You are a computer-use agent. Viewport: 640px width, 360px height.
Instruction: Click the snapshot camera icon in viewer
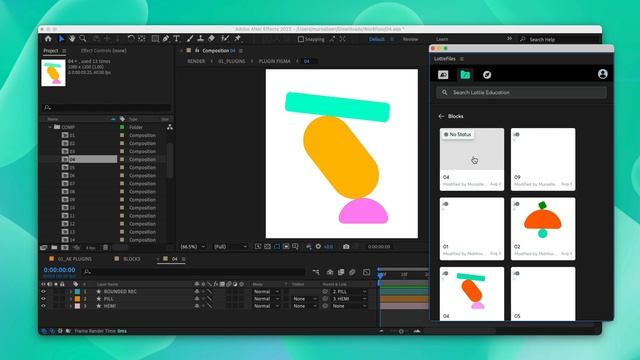pos(346,247)
